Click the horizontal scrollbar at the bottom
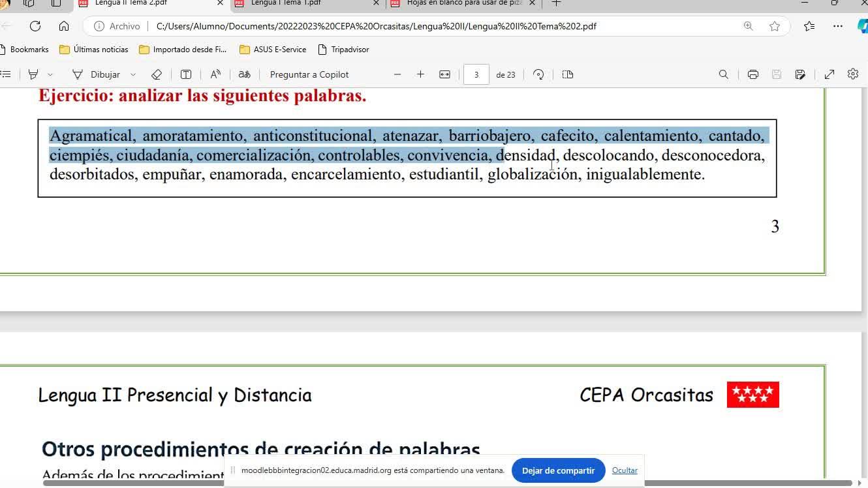 pos(447,483)
